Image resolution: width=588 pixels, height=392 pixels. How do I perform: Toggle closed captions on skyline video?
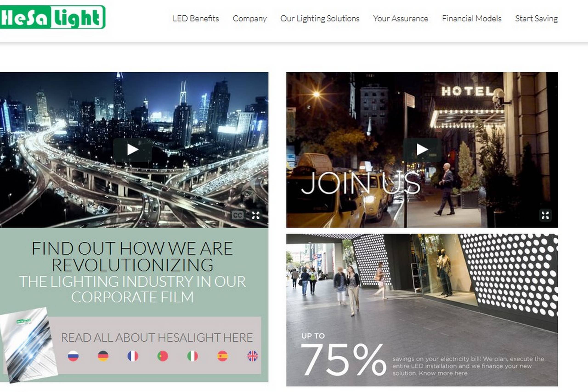coord(237,215)
